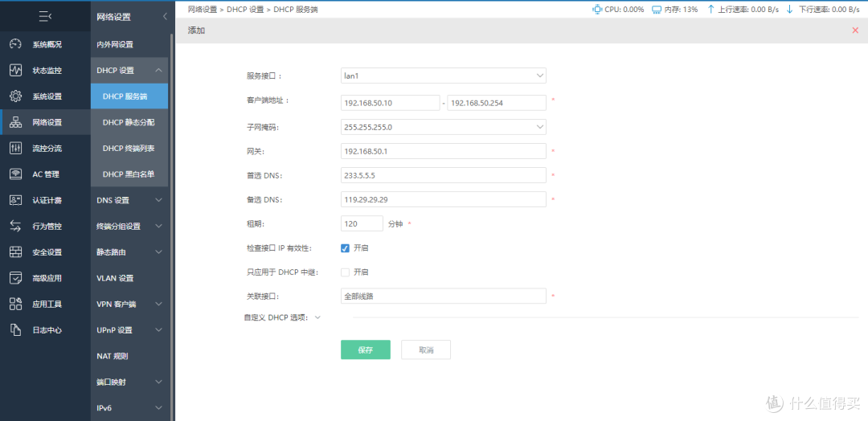Expand the IPv6 submenu
868x421 pixels.
coord(158,407)
